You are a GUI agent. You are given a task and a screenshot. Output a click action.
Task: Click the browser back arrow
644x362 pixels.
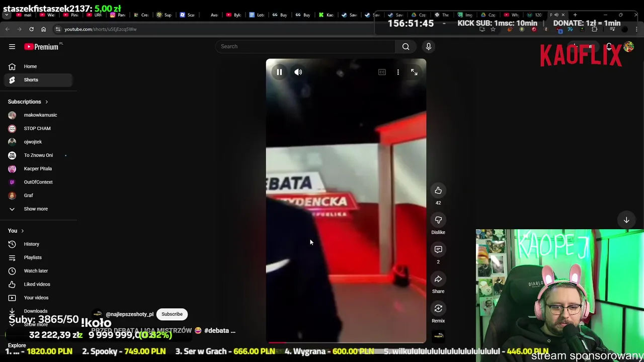click(8, 29)
